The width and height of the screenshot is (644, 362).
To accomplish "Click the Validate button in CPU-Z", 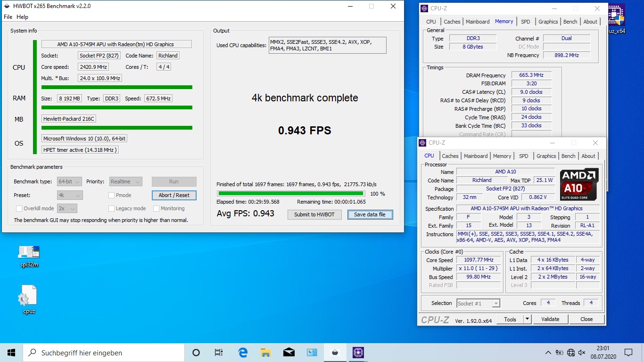I will coord(550,319).
